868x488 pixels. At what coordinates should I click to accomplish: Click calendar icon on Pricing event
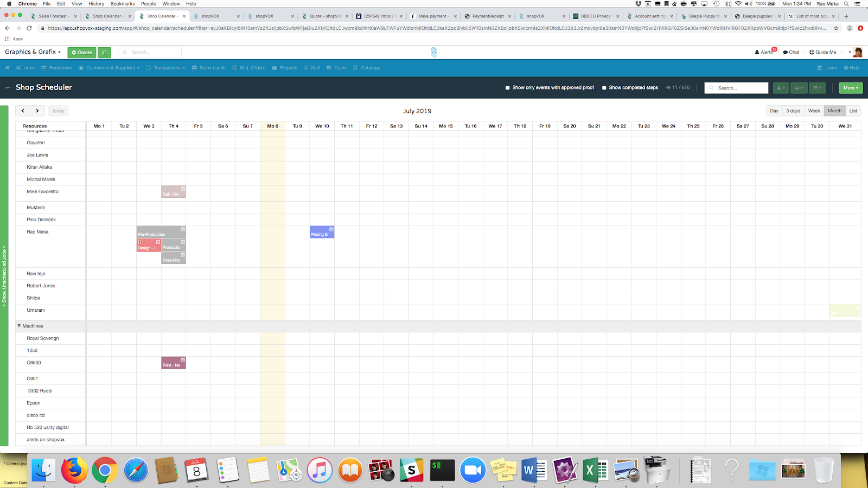(331, 229)
